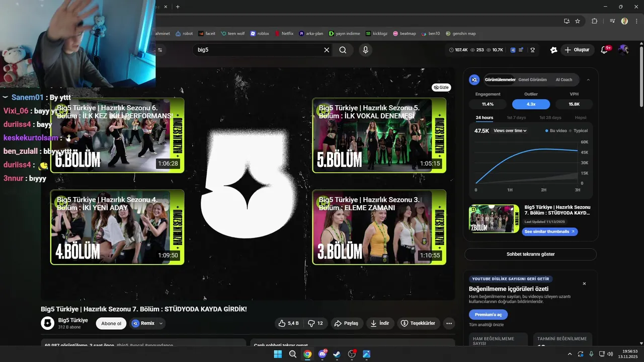The image size is (644, 362).
Task: Switch to Görüntülenmeler tab in vidIQ panel
Action: [500, 79]
